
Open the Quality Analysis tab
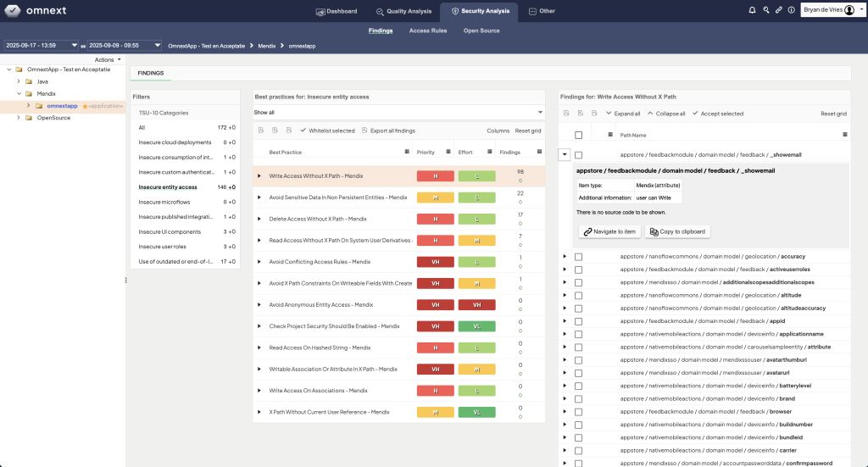[x=403, y=11]
